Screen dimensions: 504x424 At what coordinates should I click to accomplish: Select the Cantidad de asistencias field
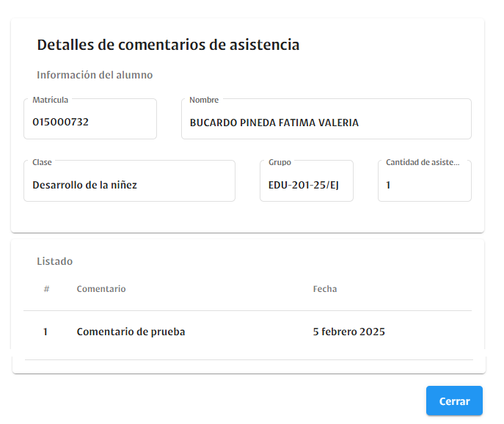tap(425, 181)
